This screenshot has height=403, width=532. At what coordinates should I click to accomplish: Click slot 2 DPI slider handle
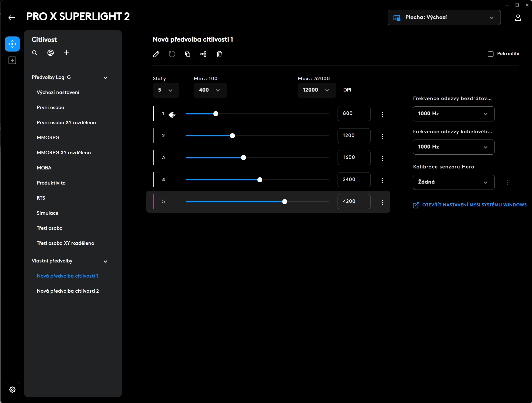click(x=232, y=136)
